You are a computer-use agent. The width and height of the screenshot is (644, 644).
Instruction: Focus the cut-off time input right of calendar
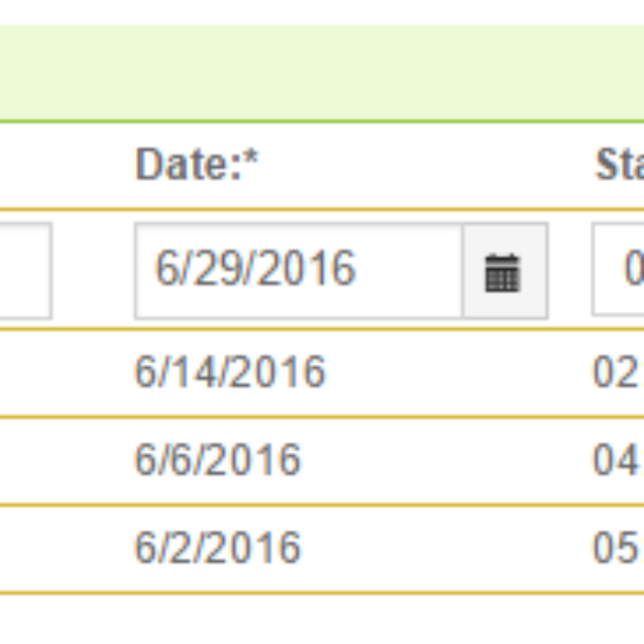[x=618, y=270]
